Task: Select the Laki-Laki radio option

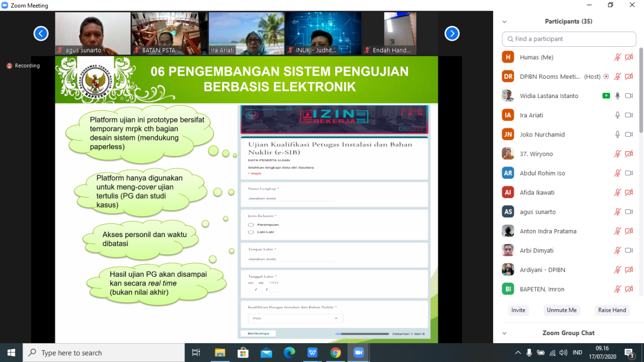Action: (x=251, y=232)
